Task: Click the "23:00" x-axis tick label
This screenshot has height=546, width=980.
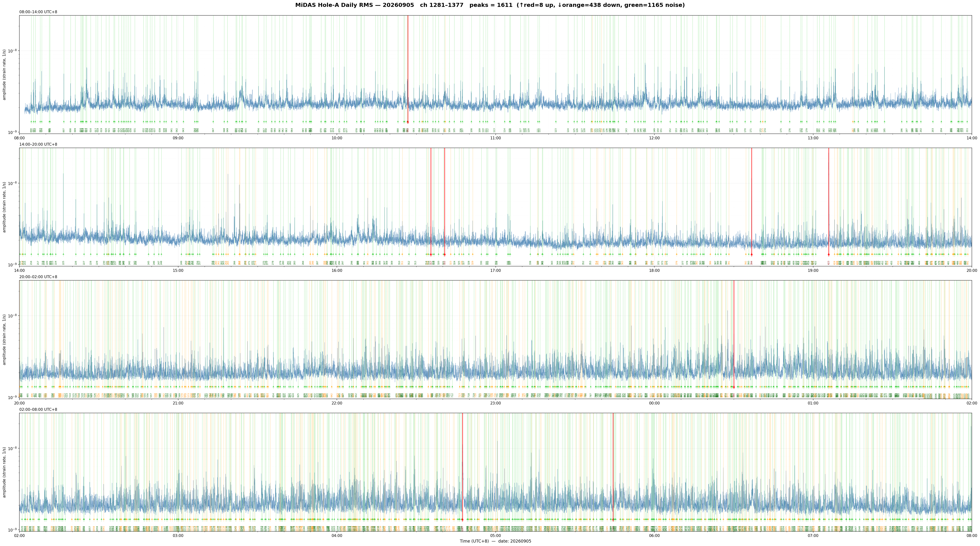Action: (495, 402)
